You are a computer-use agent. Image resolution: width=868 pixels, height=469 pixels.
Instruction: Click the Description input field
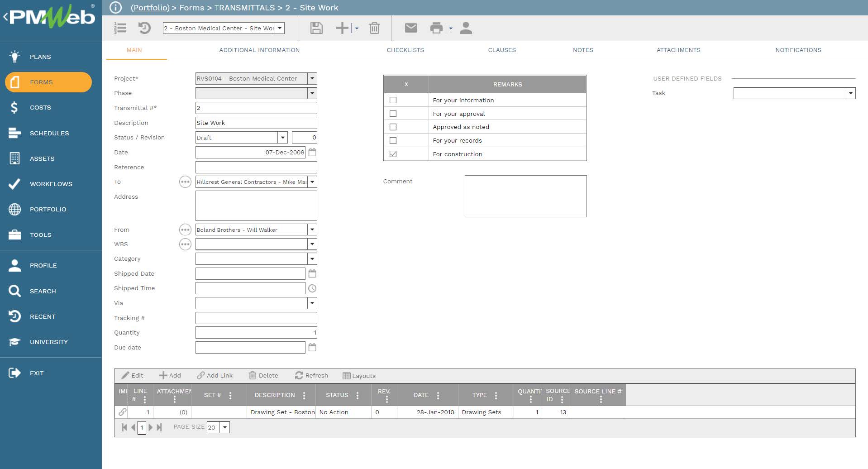(x=256, y=123)
